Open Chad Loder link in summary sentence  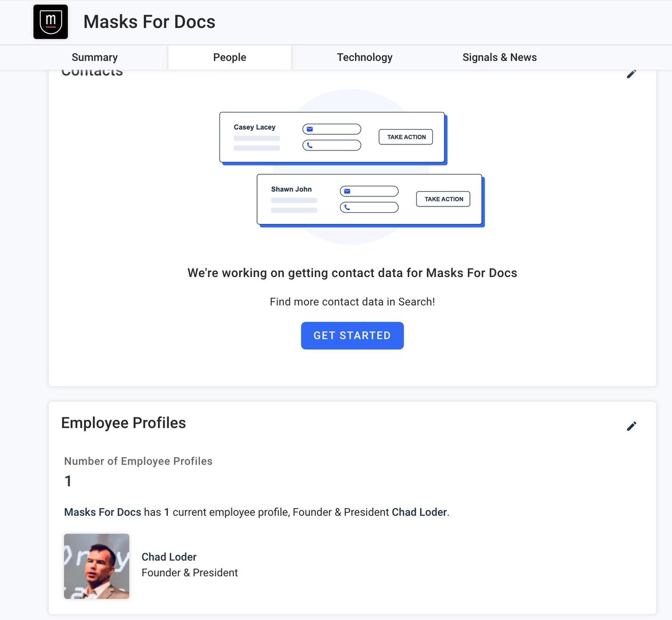tap(419, 512)
